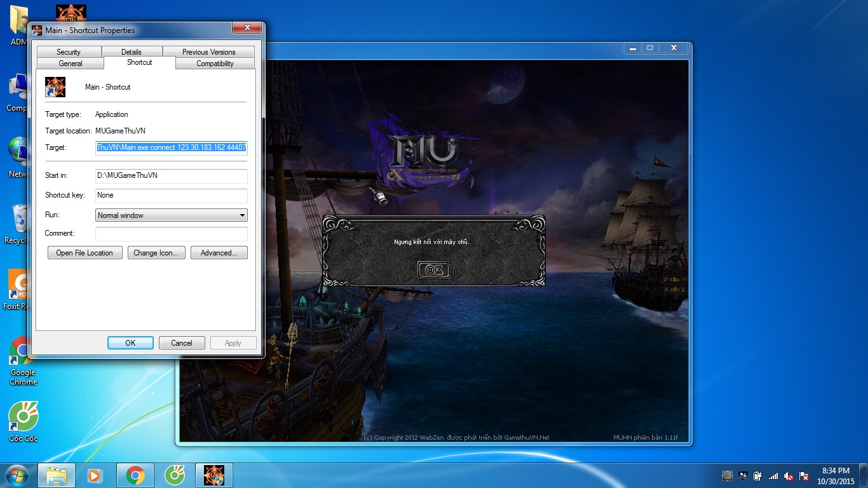Image resolution: width=868 pixels, height=488 pixels.
Task: Click the Advanced button
Action: pos(219,253)
